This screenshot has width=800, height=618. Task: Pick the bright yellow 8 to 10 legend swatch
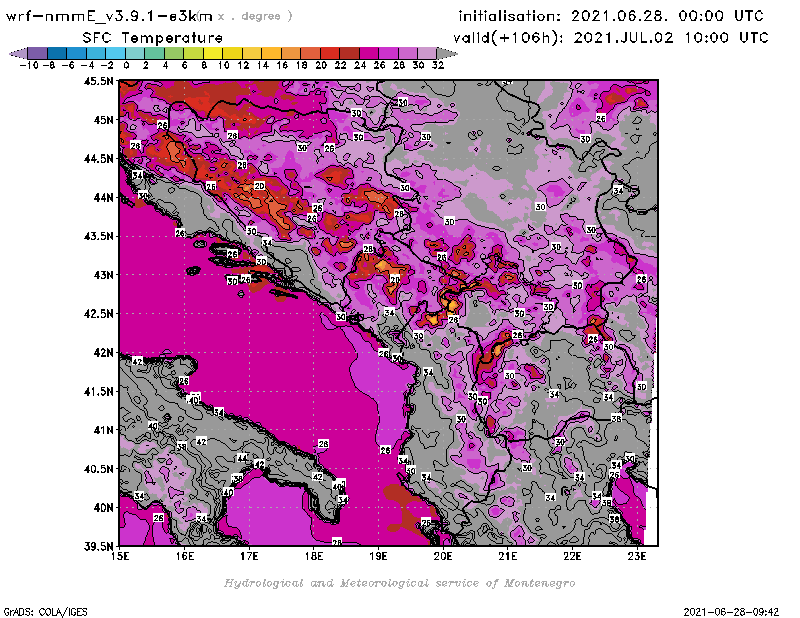click(213, 53)
